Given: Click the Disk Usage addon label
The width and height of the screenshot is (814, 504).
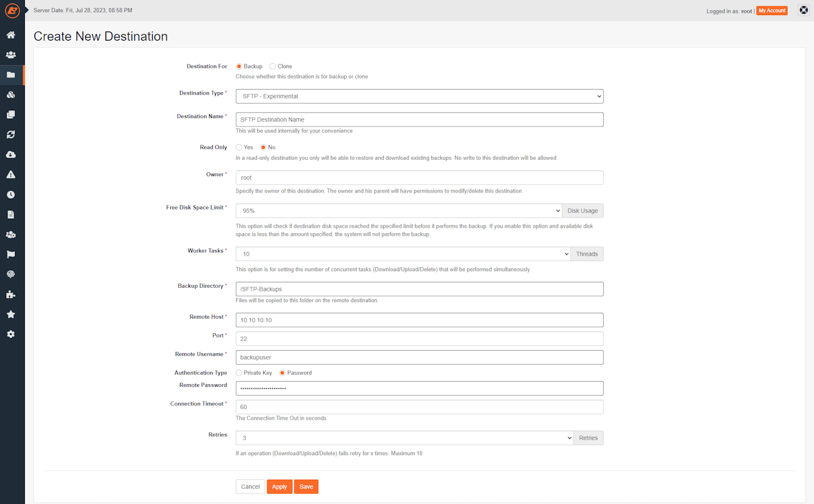Looking at the screenshot, I should click(582, 211).
